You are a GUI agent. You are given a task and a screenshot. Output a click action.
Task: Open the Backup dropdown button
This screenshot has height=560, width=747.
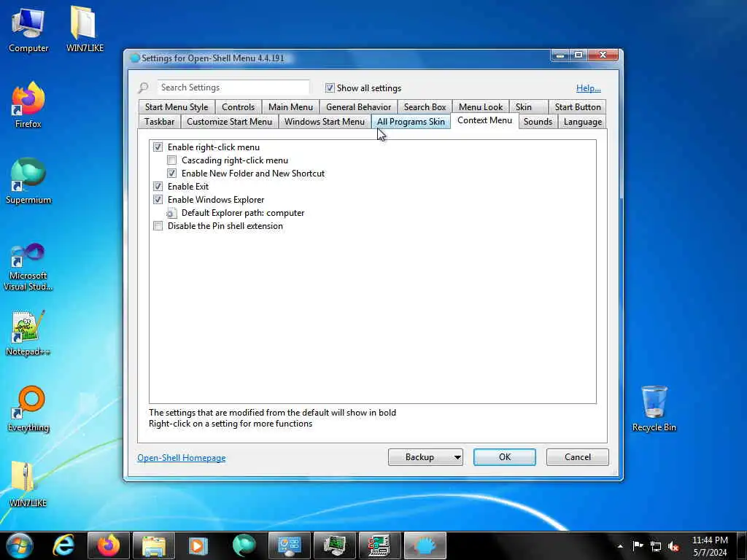click(425, 457)
